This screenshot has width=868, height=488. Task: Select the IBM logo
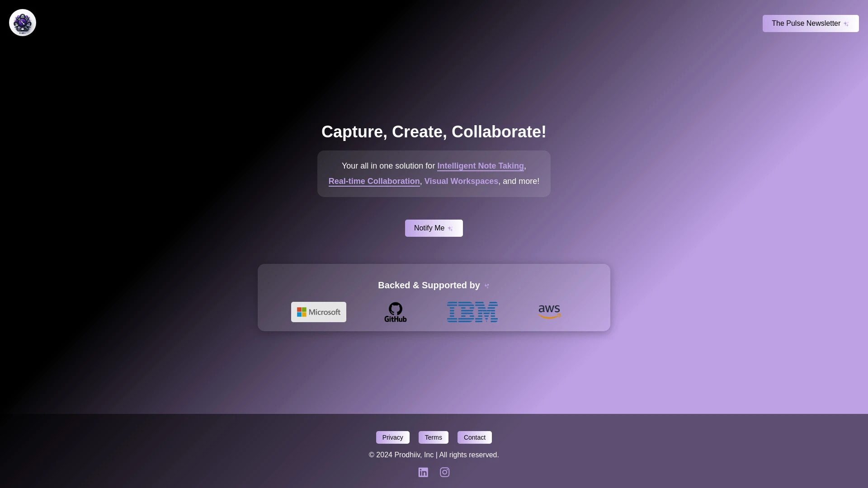tap(472, 312)
